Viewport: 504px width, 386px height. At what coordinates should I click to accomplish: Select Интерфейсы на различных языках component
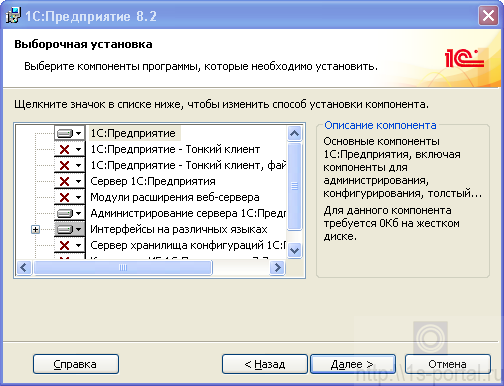click(179, 229)
